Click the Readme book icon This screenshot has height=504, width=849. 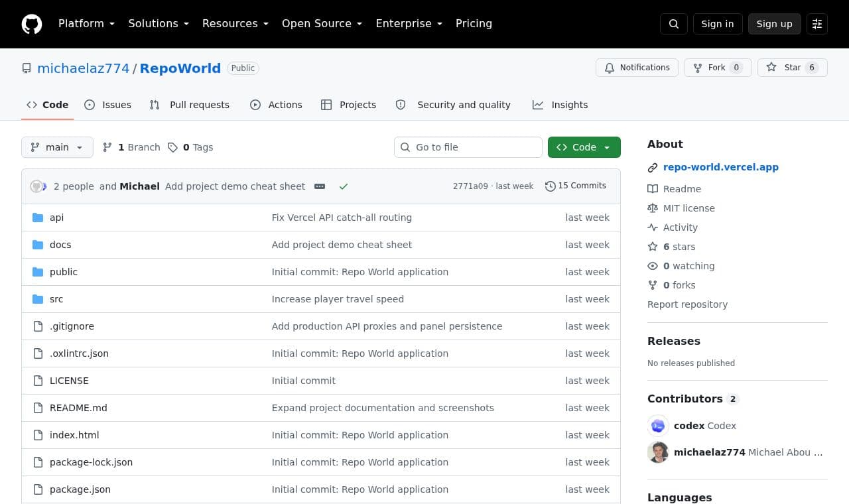pyautogui.click(x=653, y=189)
